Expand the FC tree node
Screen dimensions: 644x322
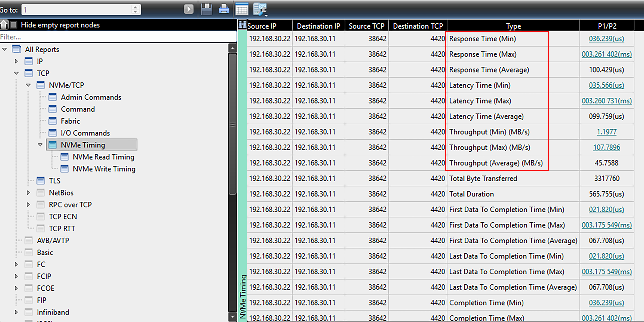[x=16, y=264]
